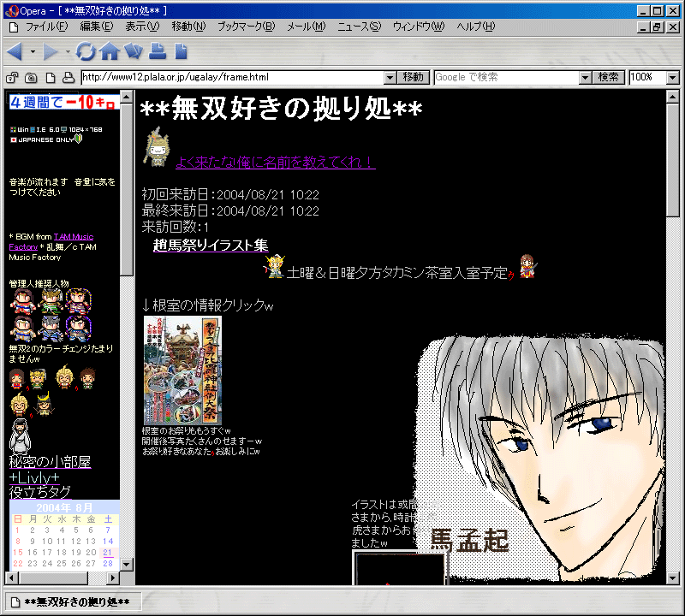The height and width of the screenshot is (616, 685).
Task: Open the ヘルプ(H) menu
Action: (476, 27)
